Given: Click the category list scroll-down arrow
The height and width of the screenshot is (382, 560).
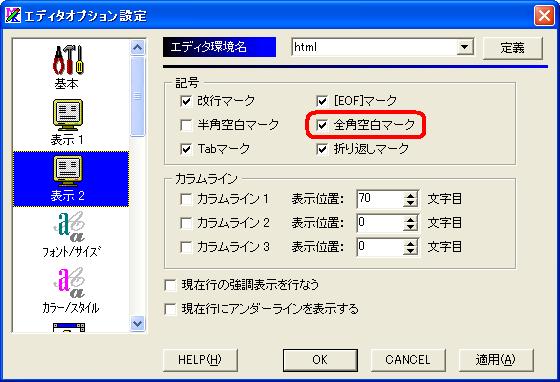Looking at the screenshot, I should tap(138, 324).
